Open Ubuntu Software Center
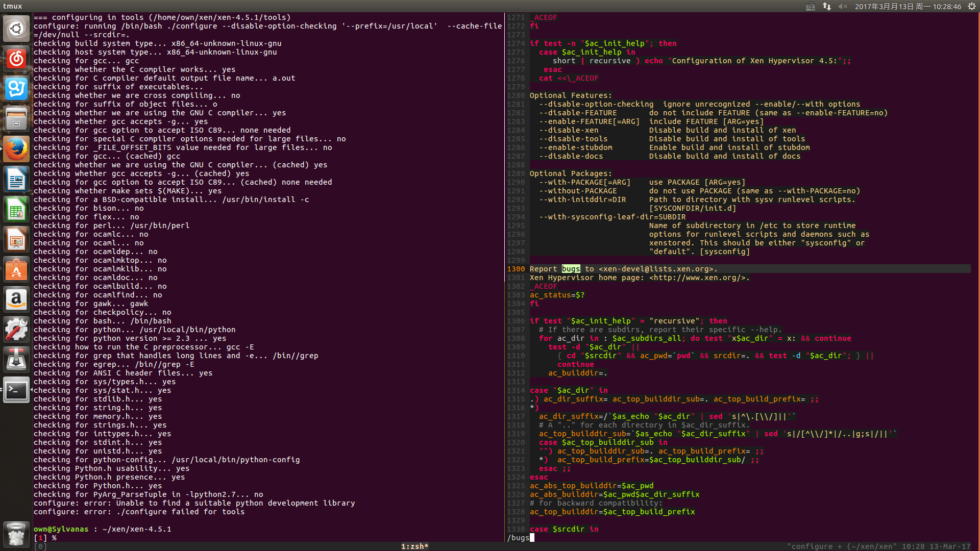The width and height of the screenshot is (980, 551). [x=16, y=269]
